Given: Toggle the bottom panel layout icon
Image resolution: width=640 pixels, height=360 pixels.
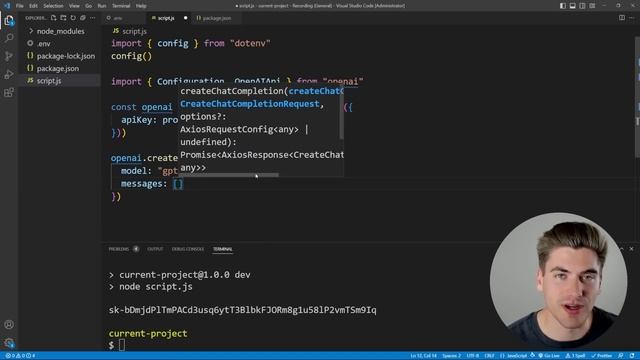Looking at the screenshot, I should (x=573, y=6).
